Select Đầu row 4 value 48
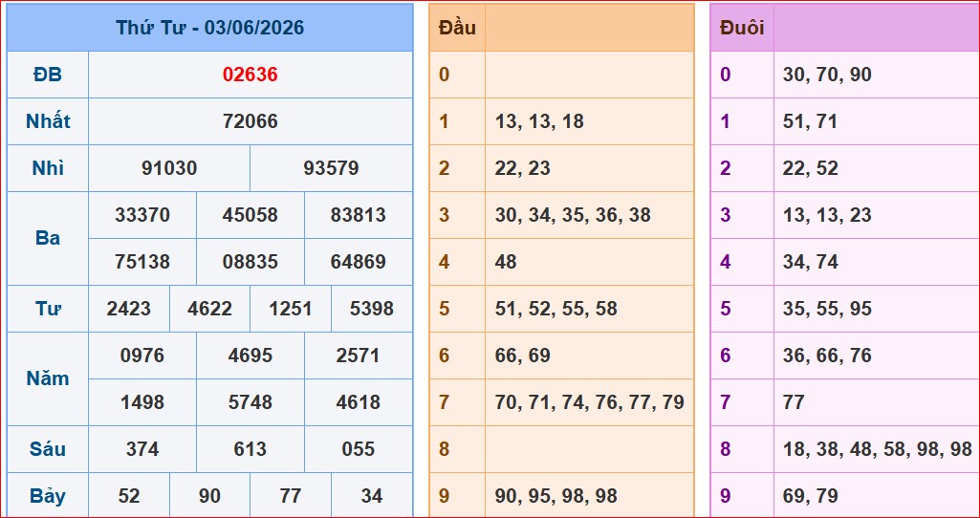The height and width of the screenshot is (518, 980). (506, 262)
